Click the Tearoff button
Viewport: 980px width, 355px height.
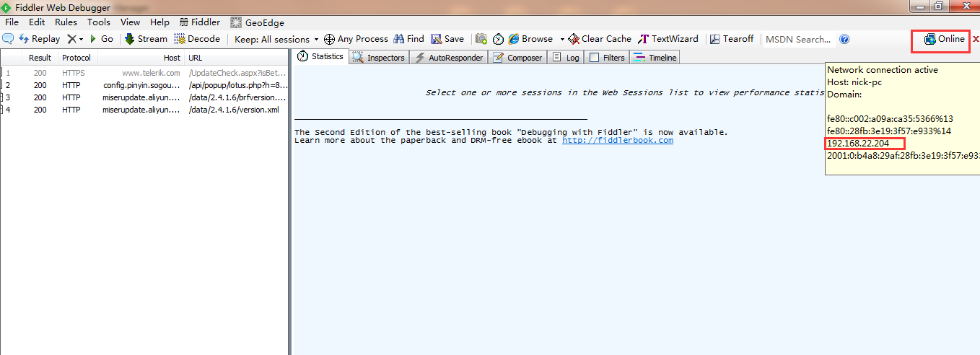click(x=731, y=39)
